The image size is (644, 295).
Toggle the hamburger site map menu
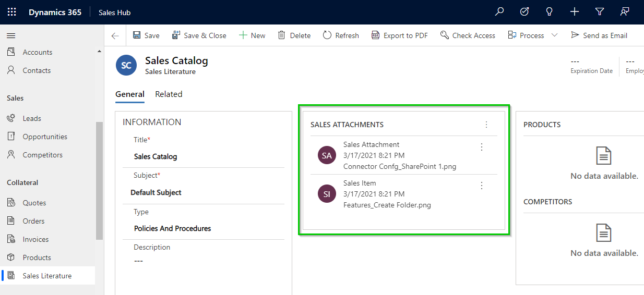(x=11, y=35)
